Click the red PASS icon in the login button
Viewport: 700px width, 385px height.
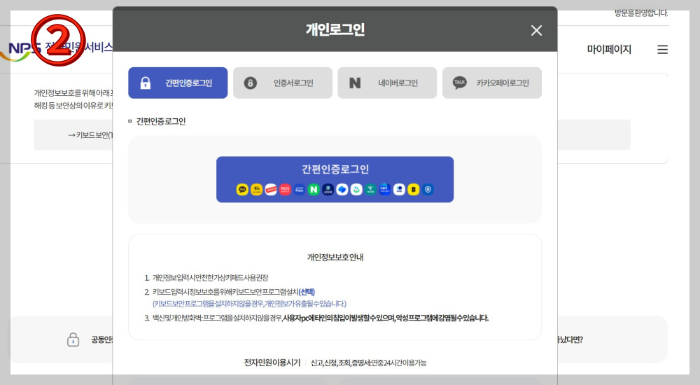[x=285, y=189]
